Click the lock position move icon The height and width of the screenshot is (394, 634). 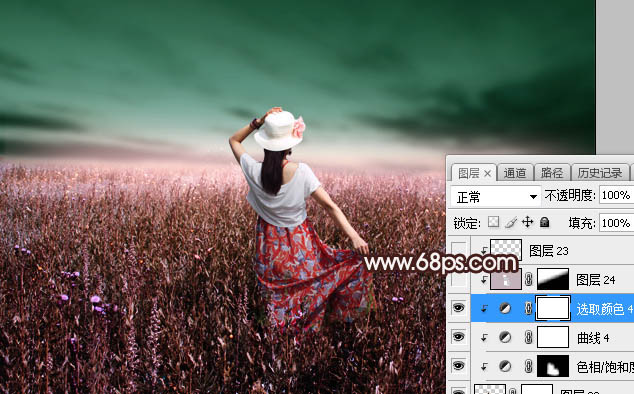tap(527, 222)
